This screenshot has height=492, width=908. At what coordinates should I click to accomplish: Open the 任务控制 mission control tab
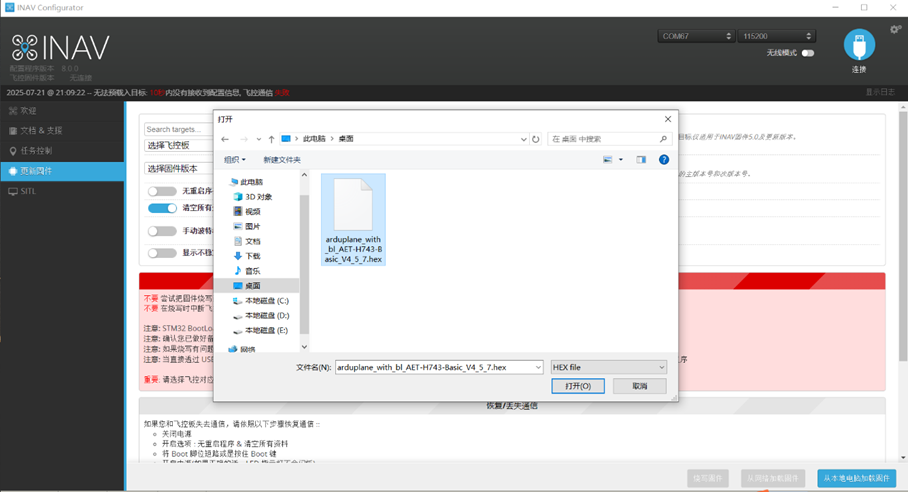(x=62, y=151)
